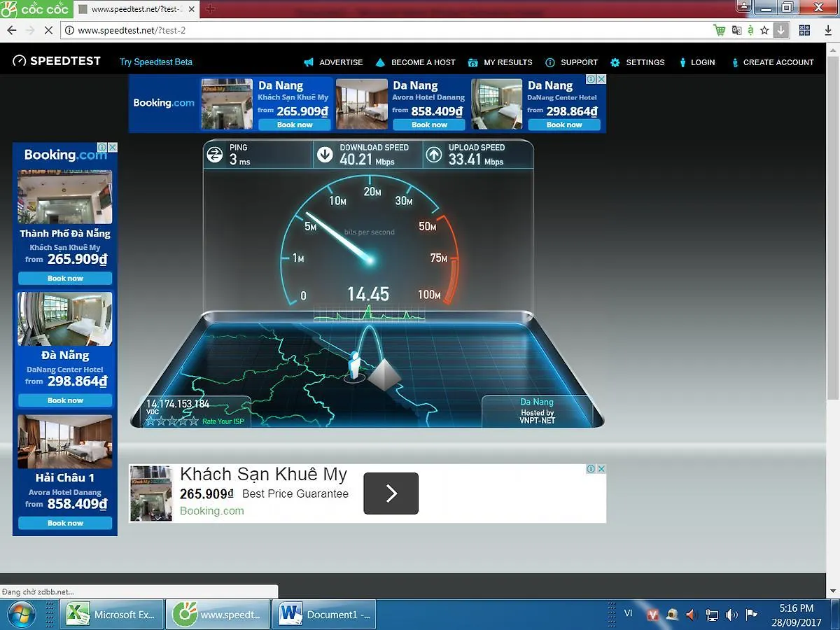
Task: Click the download speed arrow icon
Action: click(325, 155)
